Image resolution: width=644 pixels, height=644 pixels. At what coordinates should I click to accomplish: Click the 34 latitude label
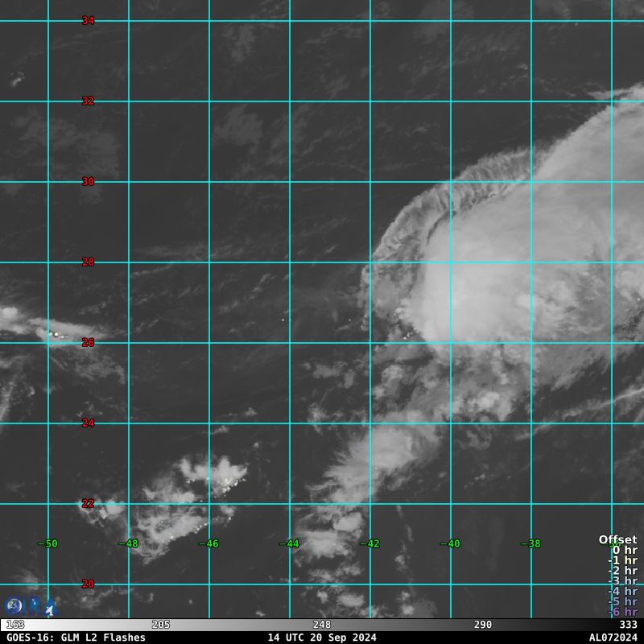[x=88, y=21]
